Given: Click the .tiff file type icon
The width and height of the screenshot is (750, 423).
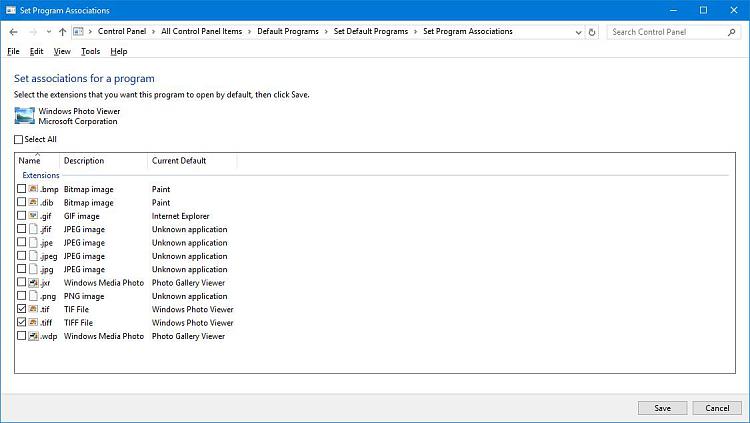Looking at the screenshot, I should (x=33, y=322).
